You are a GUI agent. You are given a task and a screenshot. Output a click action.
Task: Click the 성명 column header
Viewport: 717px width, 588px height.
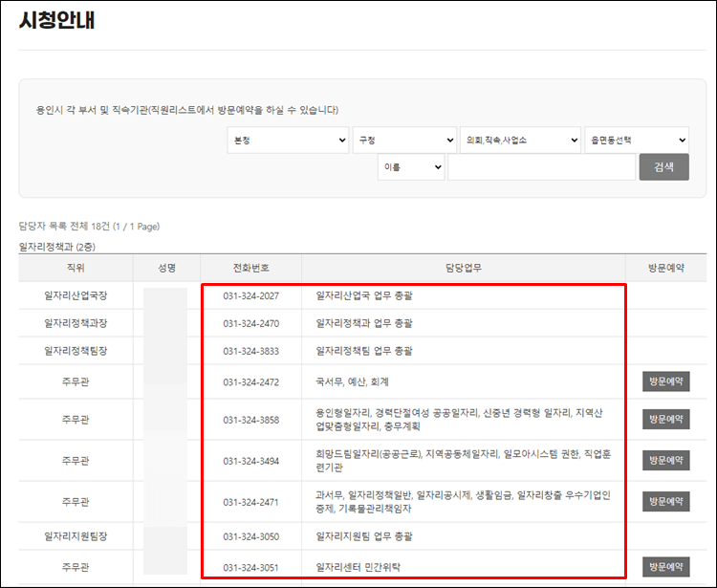[166, 268]
